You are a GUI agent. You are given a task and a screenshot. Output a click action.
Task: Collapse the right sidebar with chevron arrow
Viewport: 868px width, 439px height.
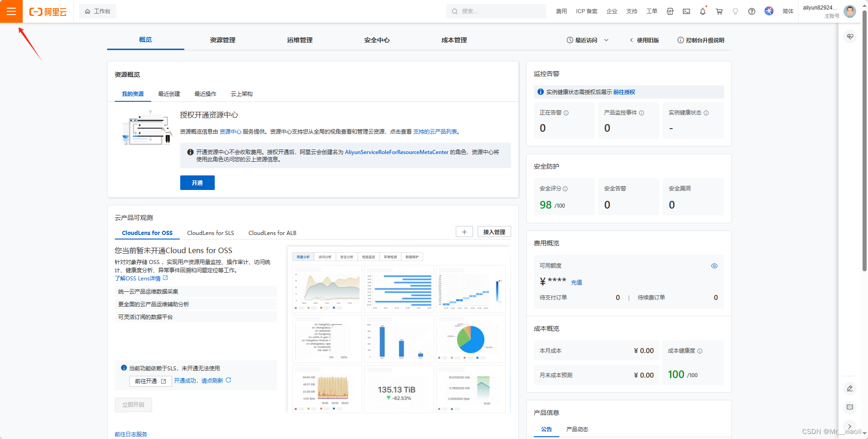pos(849,427)
